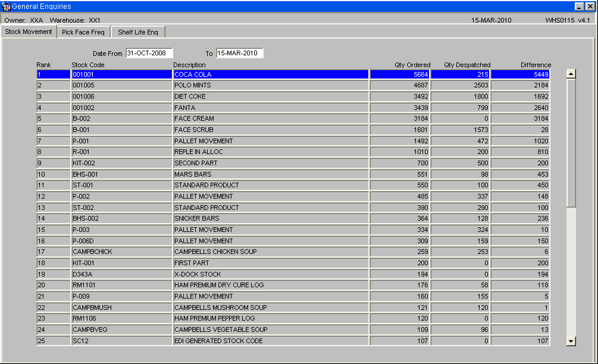Click stock code KIT-002
The width and height of the screenshot is (598, 364).
[121, 163]
